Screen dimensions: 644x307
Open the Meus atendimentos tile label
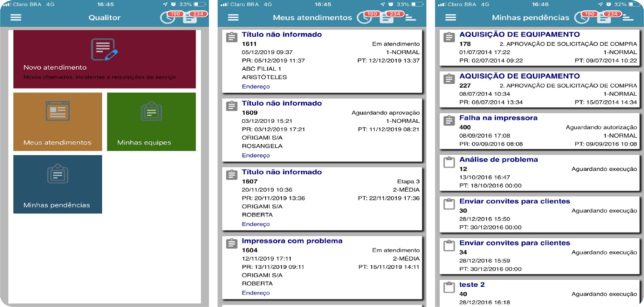coord(57,142)
